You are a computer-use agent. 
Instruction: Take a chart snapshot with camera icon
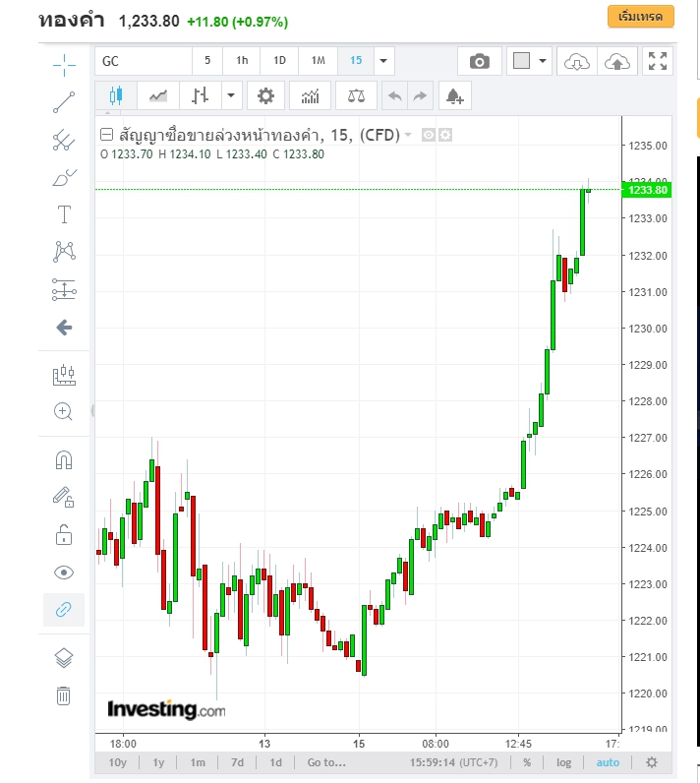click(x=480, y=61)
